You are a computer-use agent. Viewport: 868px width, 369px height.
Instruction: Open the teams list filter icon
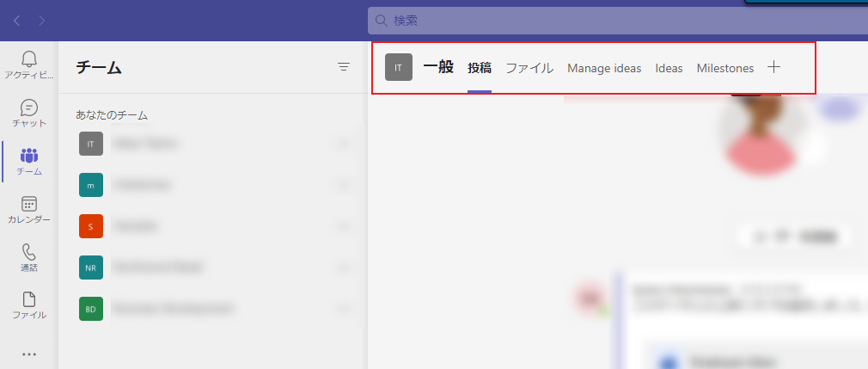coord(344,67)
